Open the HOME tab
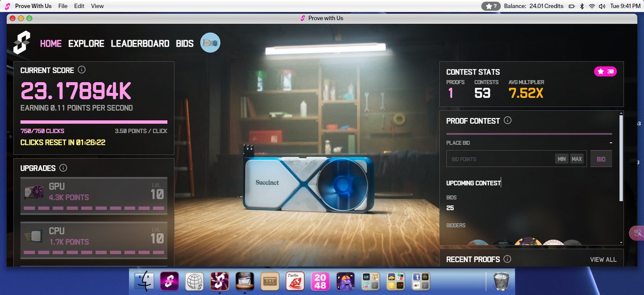 click(x=51, y=43)
